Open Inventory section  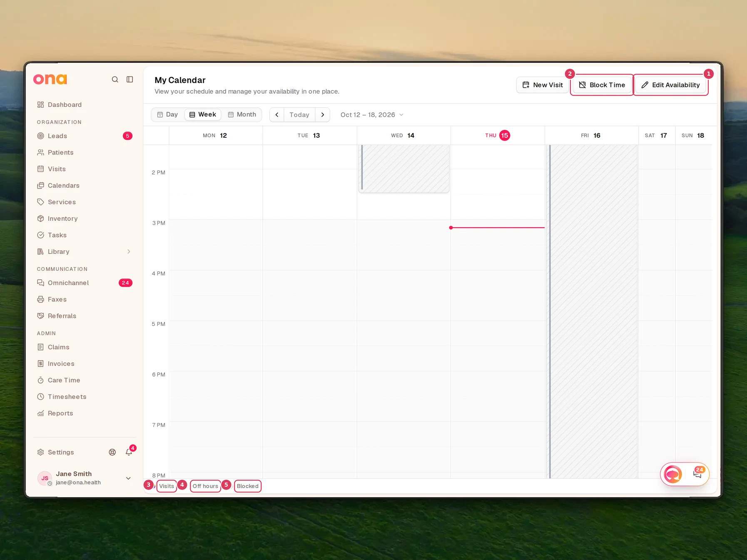coord(85,219)
